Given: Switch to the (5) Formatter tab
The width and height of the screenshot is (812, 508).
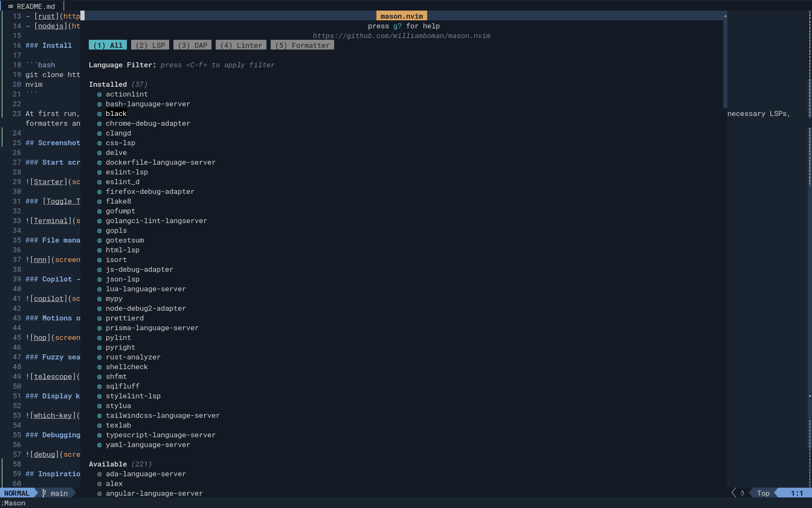Looking at the screenshot, I should coord(302,45).
